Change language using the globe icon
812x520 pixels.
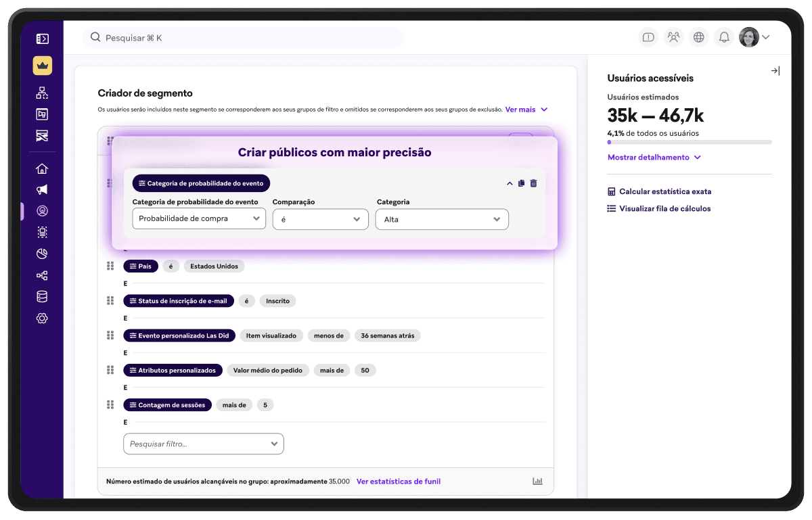(x=698, y=37)
